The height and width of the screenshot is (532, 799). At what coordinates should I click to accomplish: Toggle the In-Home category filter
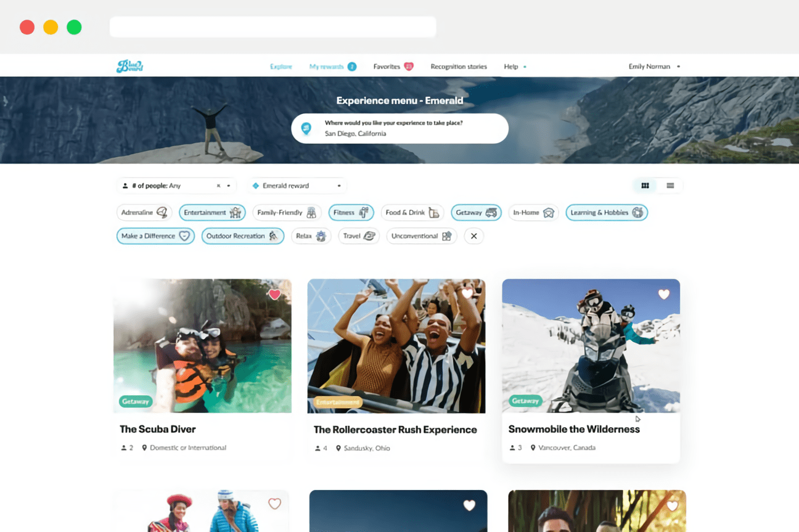tap(533, 213)
